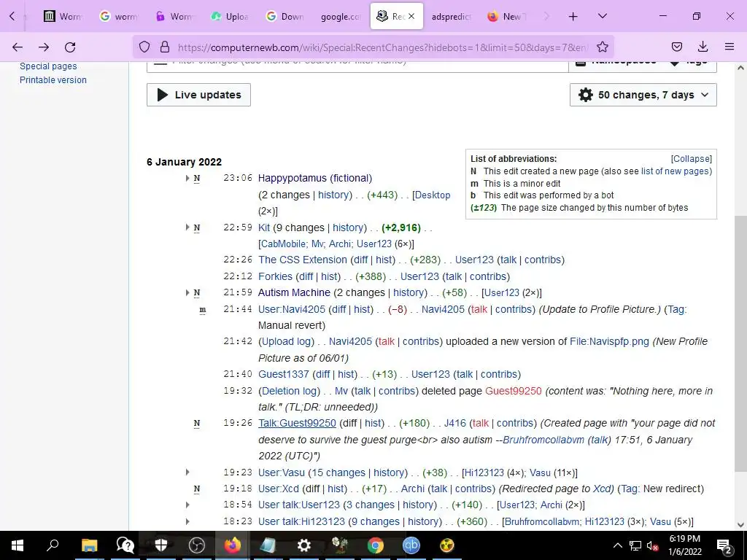The height and width of the screenshot is (560, 747).
Task: Open the Happypotamus (fictional) page link
Action: (315, 178)
